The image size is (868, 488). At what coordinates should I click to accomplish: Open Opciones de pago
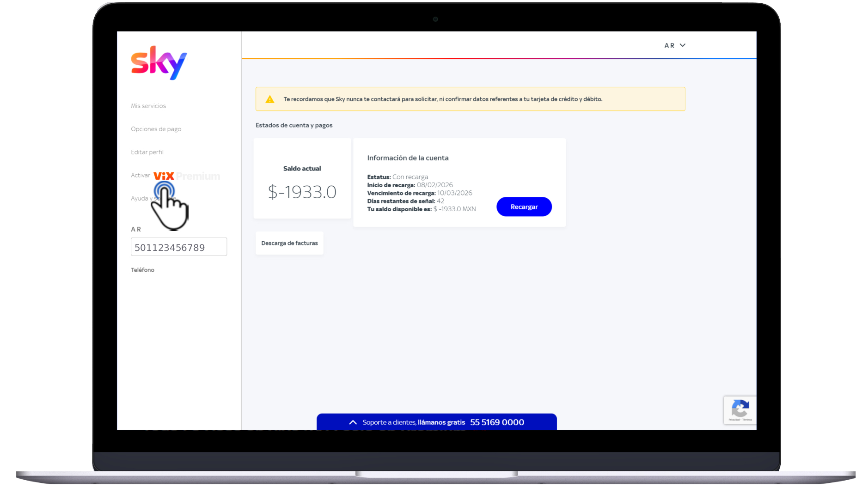[x=156, y=129]
